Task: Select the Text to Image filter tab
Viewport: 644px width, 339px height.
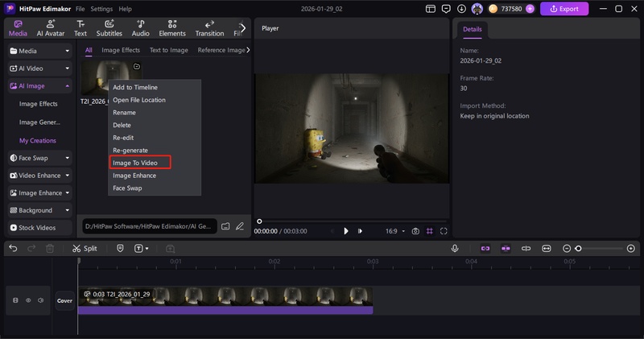Action: 169,50
